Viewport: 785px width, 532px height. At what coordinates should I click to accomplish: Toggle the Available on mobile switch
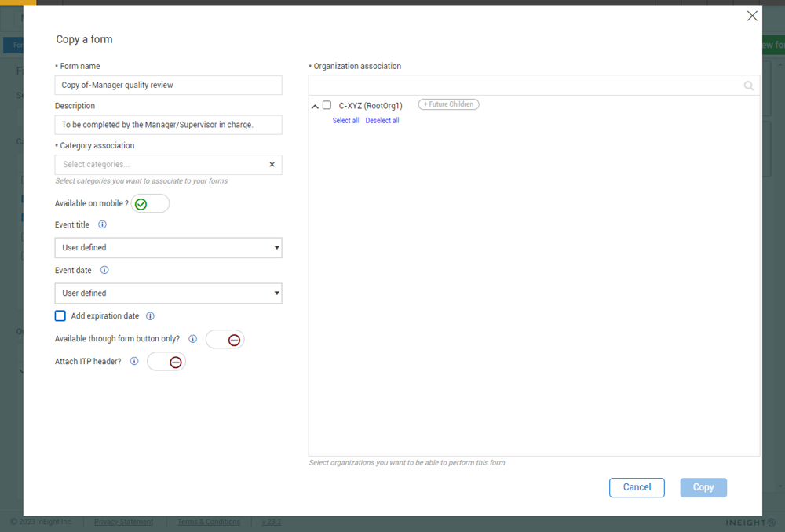(x=150, y=204)
